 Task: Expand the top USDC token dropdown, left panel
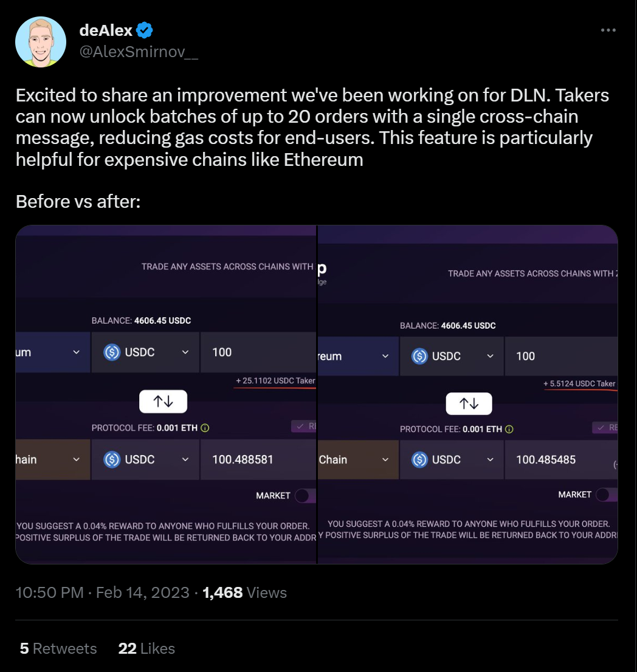(x=185, y=352)
